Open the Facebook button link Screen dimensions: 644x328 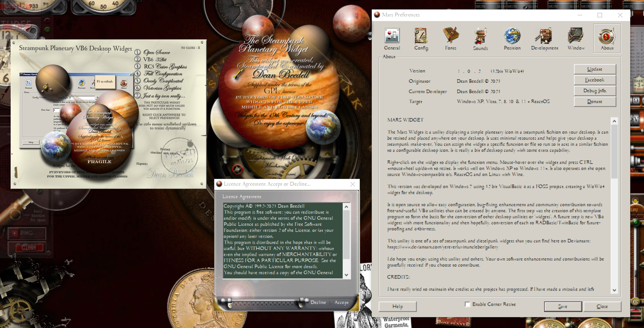(595, 80)
